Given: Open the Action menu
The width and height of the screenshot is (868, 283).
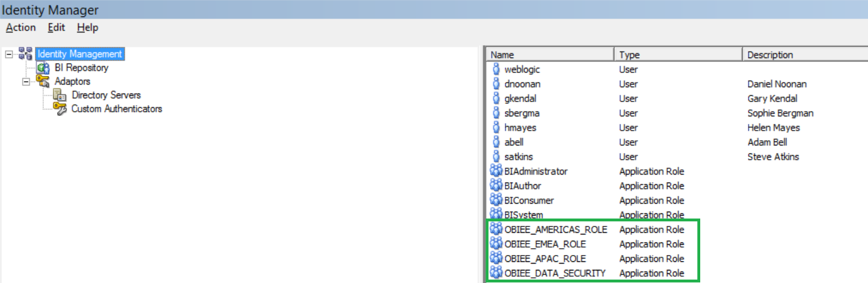Looking at the screenshot, I should point(21,27).
